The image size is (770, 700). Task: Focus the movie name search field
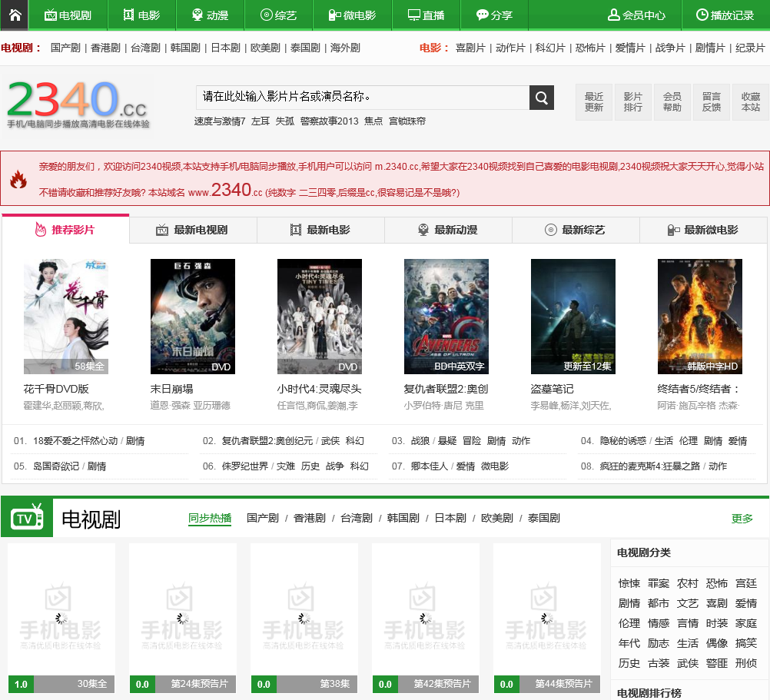pos(363,98)
